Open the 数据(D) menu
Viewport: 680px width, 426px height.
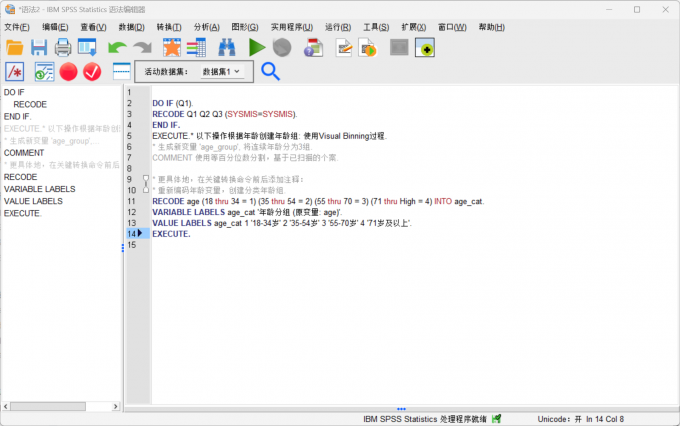(x=131, y=27)
